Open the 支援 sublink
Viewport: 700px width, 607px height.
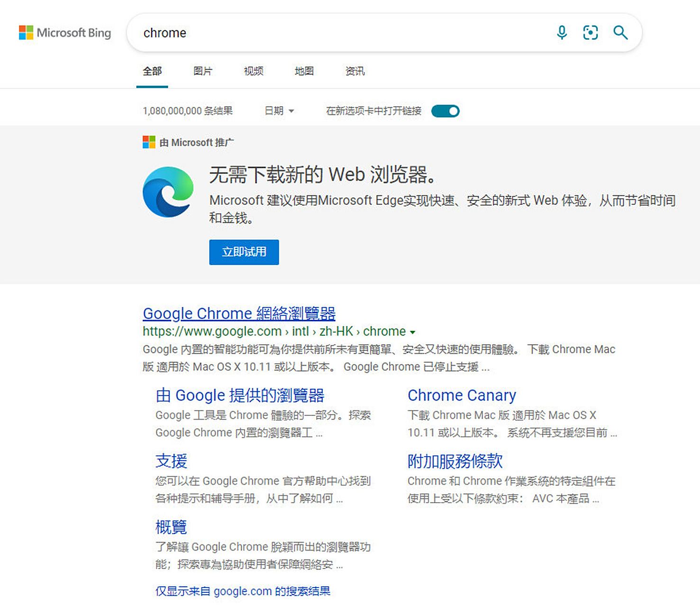[171, 461]
